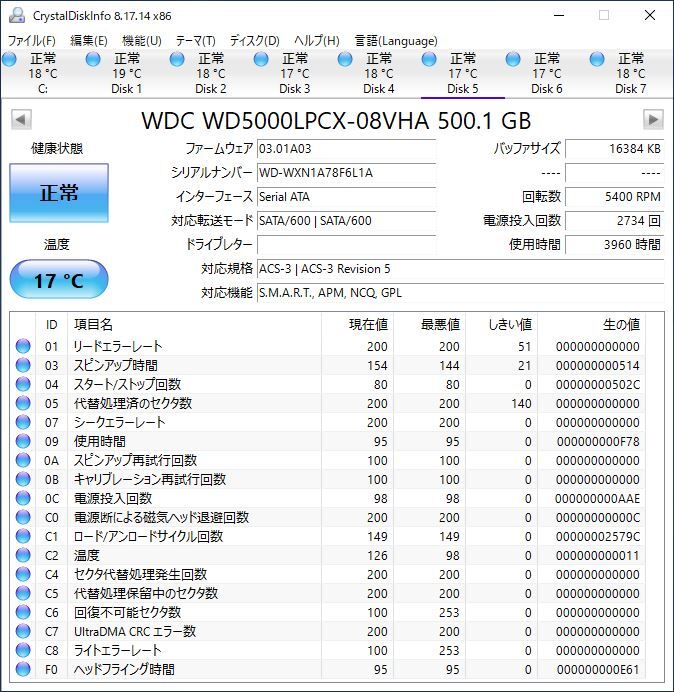Click status orb for C7 UltraDMA CRC エラー数
This screenshot has height=692, width=674.
pos(23,631)
